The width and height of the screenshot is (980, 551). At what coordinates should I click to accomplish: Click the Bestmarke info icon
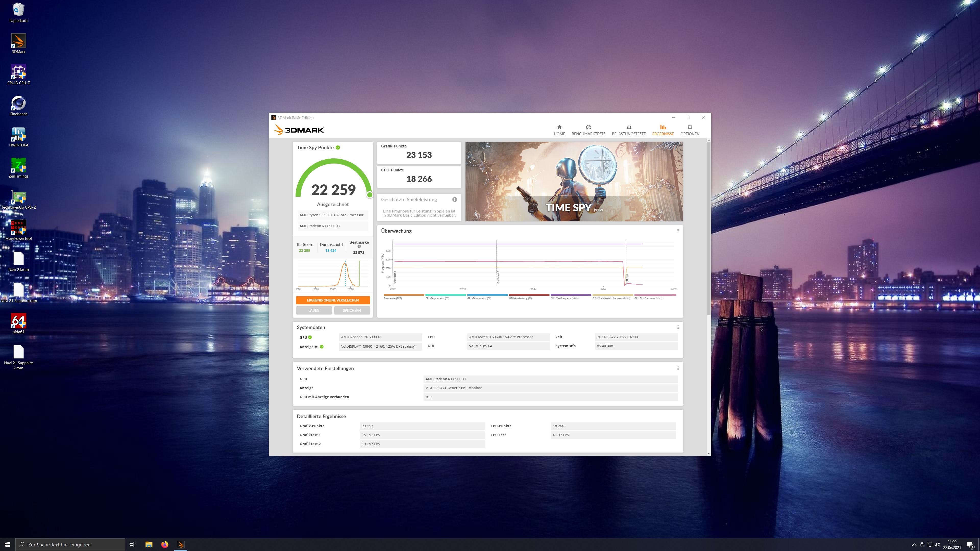pyautogui.click(x=359, y=246)
